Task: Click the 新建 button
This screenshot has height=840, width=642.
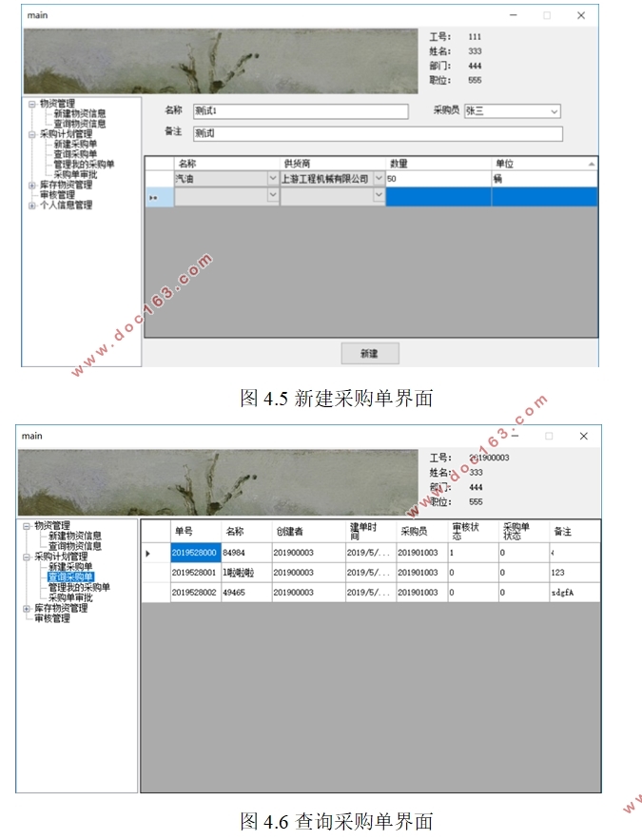Action: coord(370,354)
